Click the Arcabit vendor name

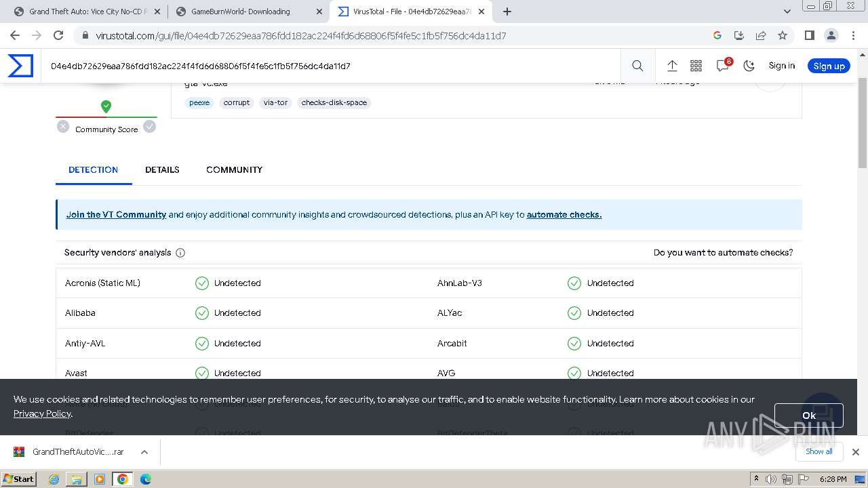(x=452, y=343)
